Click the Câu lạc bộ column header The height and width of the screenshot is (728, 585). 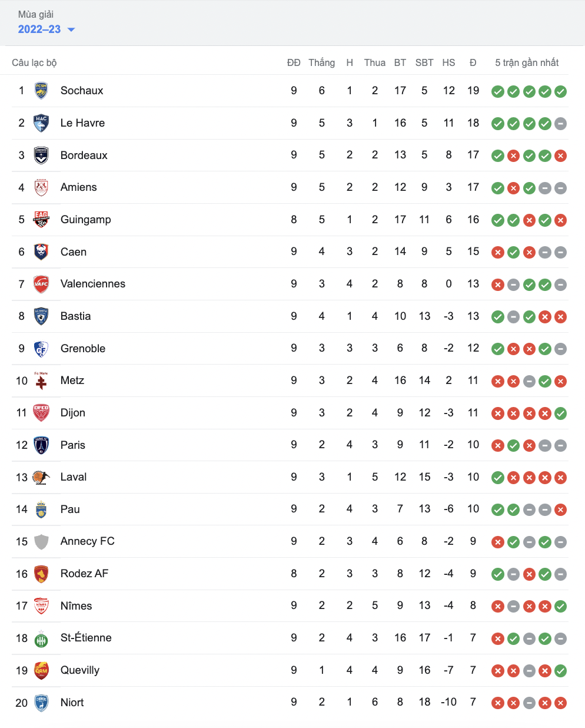pyautogui.click(x=34, y=63)
